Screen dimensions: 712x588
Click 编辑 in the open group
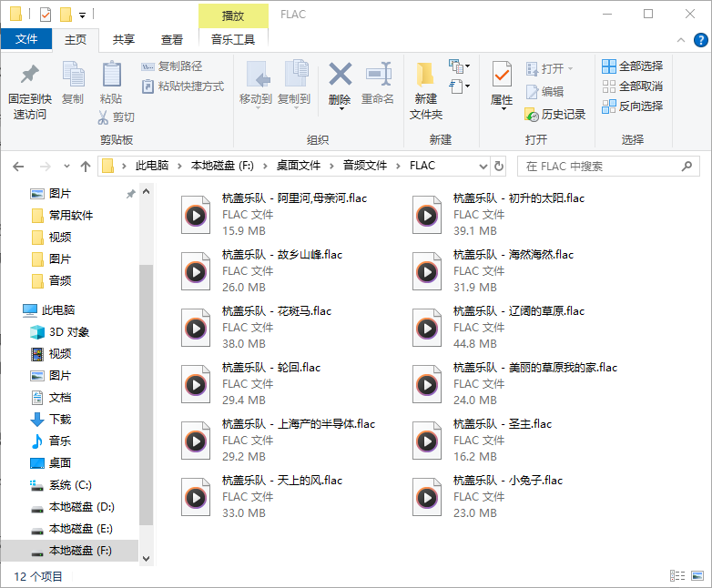click(544, 92)
